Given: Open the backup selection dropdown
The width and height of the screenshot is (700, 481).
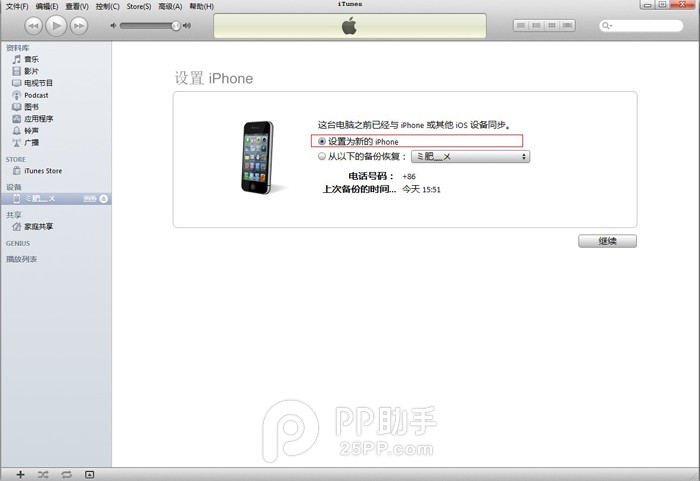Looking at the screenshot, I should point(471,157).
